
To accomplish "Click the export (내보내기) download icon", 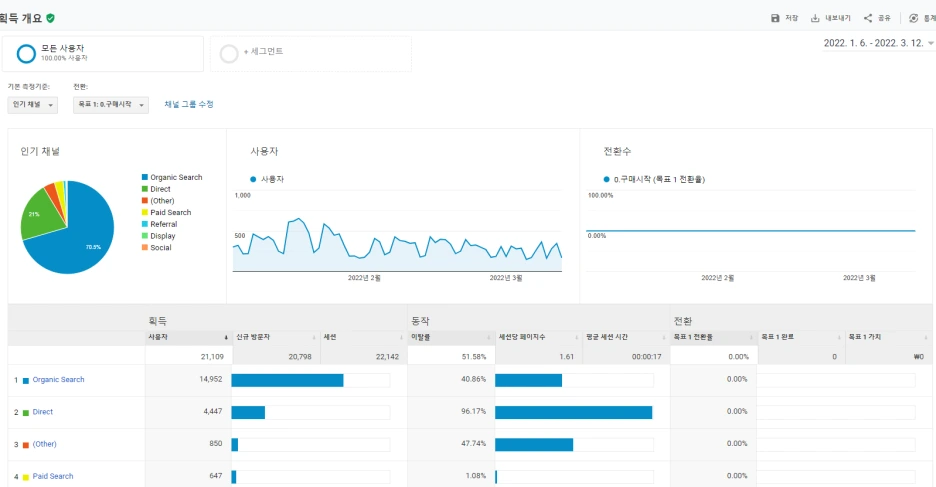I will tap(815, 18).
